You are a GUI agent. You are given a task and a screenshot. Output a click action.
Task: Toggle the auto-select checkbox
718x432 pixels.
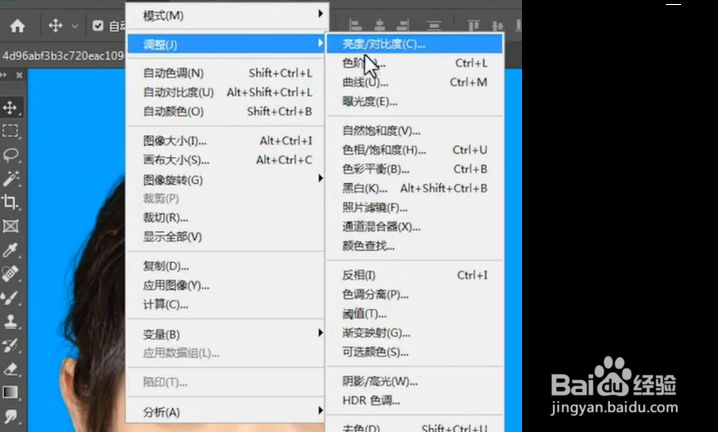[98, 26]
